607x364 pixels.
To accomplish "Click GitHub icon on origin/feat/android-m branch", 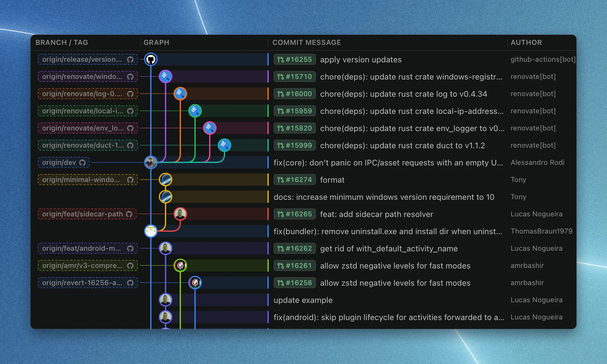I will click(x=130, y=248).
